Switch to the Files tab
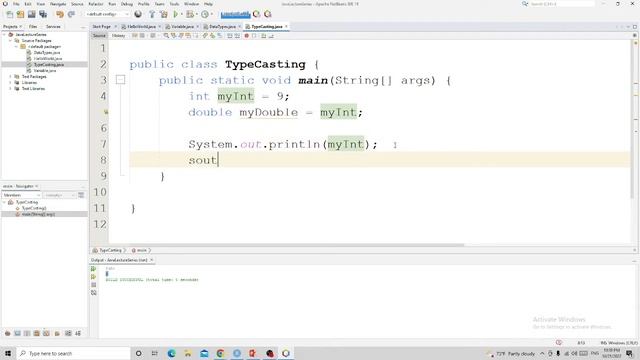Viewport: 640px width, 360px height. tap(33, 27)
